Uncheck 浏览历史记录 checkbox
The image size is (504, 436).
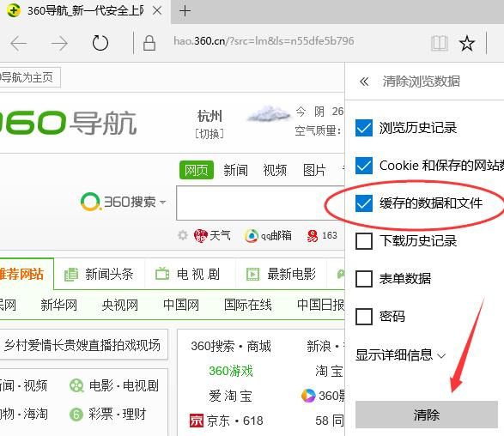click(x=364, y=128)
